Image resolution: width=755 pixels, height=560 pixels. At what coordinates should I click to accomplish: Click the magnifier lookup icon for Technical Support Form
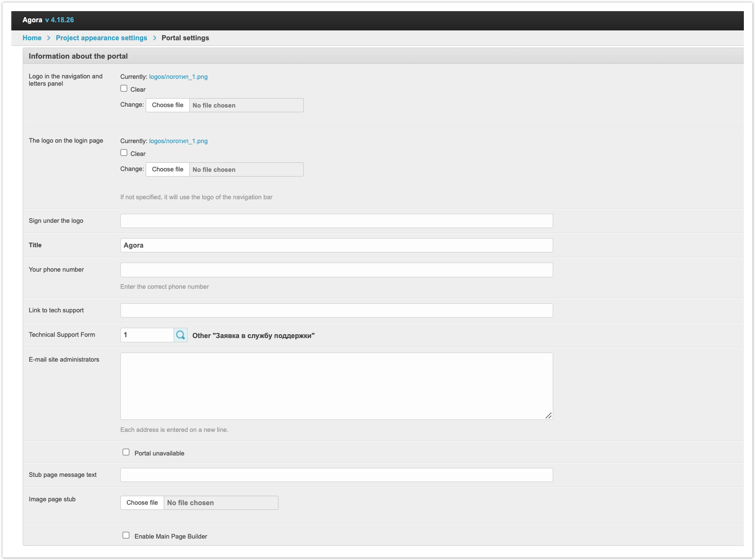(x=180, y=335)
